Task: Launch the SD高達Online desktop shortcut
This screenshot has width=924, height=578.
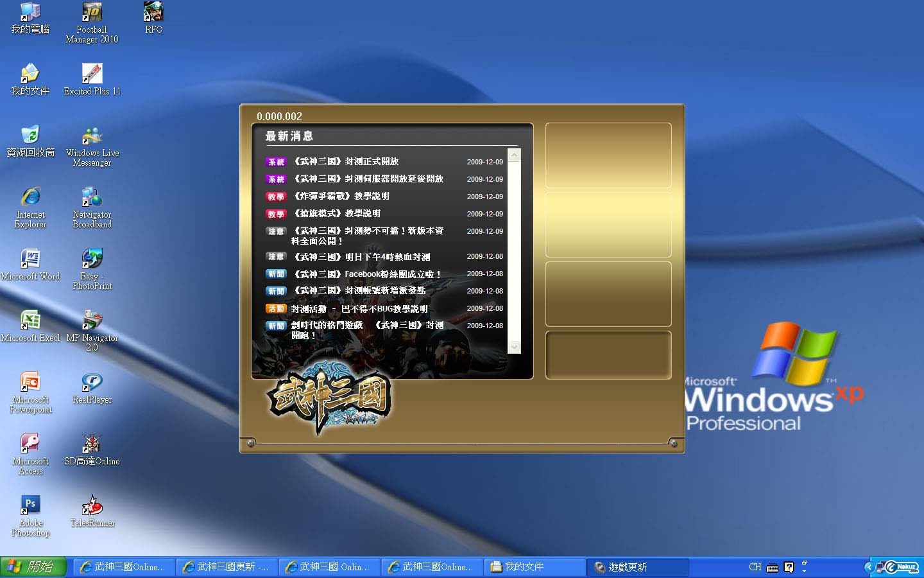Action: pyautogui.click(x=92, y=444)
